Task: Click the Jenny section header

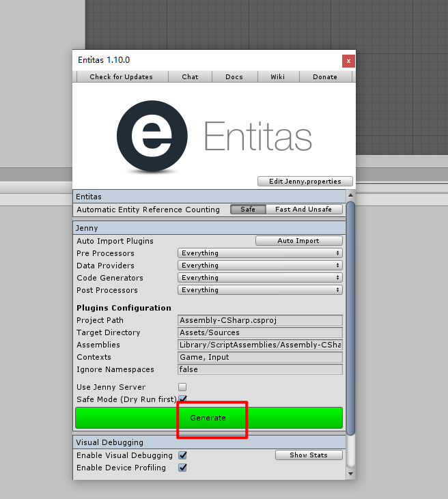Action: point(209,228)
